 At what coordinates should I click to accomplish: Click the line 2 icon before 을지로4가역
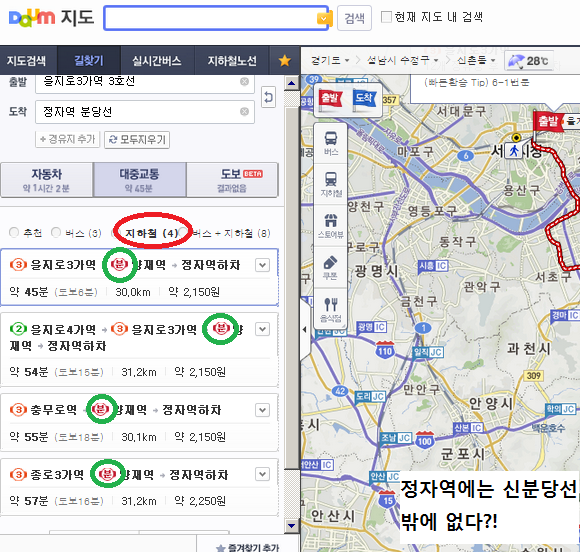coord(18,329)
